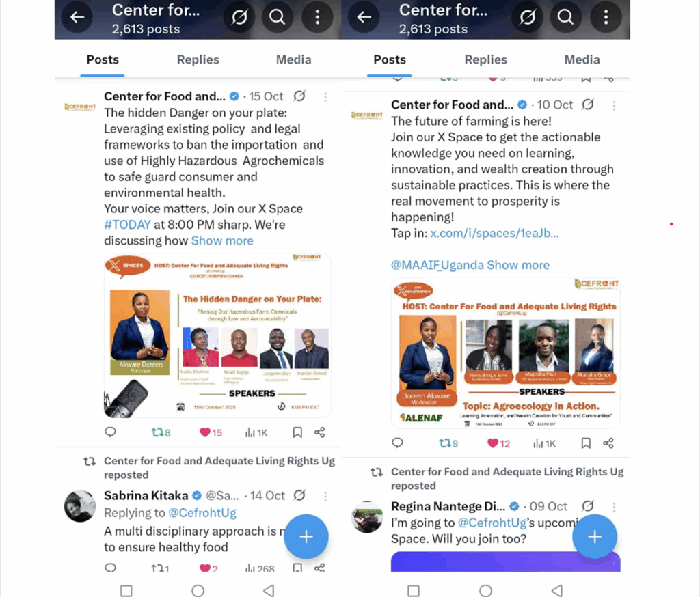Open three-dot overflow menu in left header
Viewport: 700px width, 597px height.
tap(317, 17)
